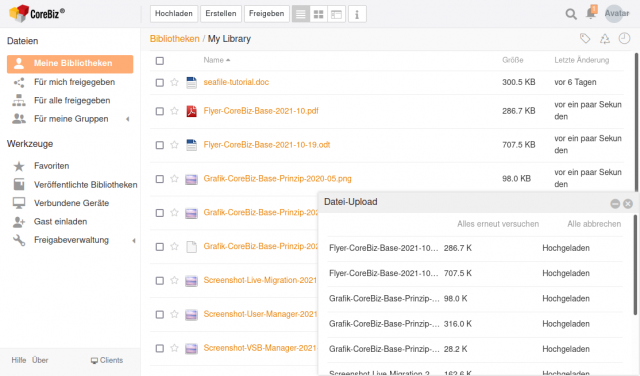
Task: Star Flyer-CoreBiz-Base-2021-10-19.odt
Action: [x=174, y=145]
